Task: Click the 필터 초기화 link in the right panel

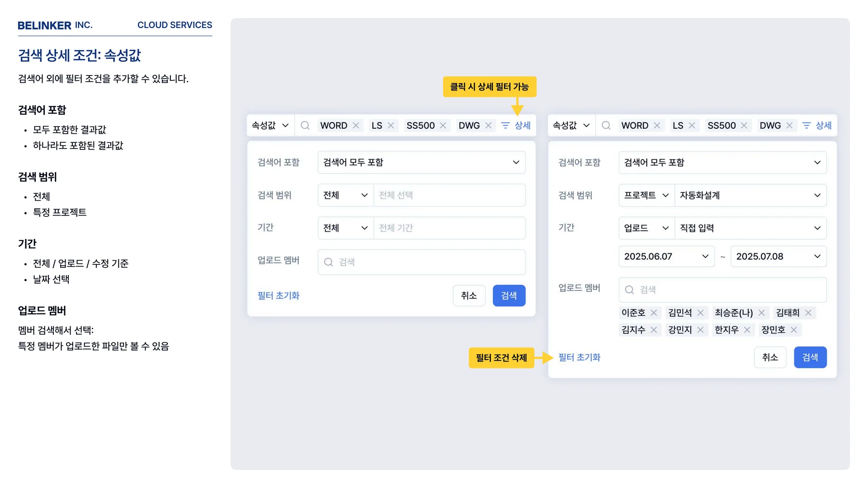Action: click(579, 357)
